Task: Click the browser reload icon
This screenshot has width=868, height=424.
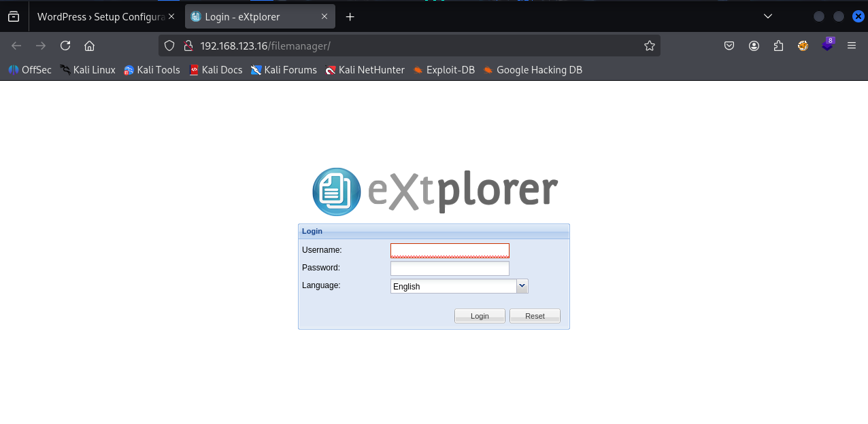Action: [x=65, y=46]
